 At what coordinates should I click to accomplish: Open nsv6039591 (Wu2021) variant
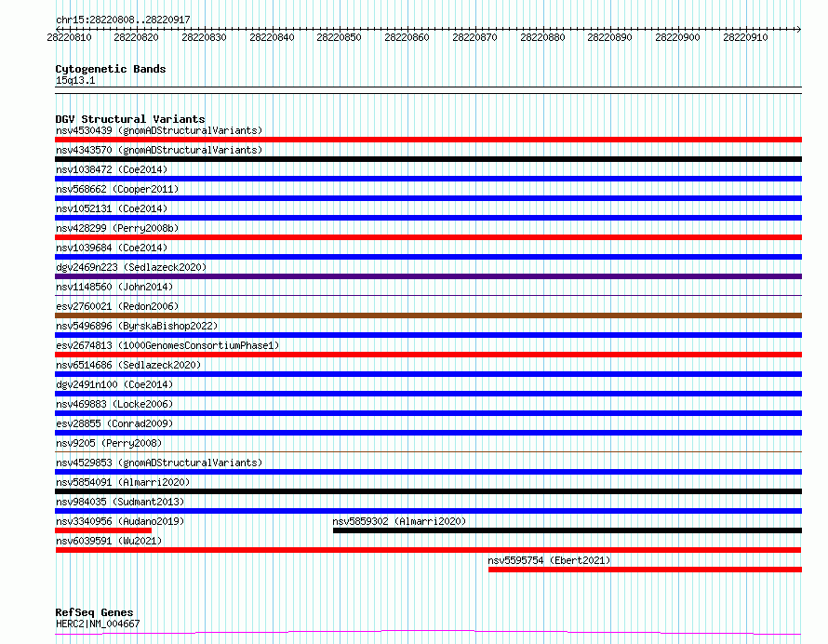109,541
